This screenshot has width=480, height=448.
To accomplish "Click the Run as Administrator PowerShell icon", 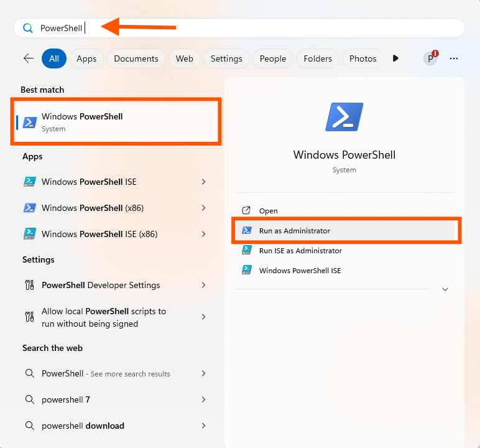I will pyautogui.click(x=246, y=230).
